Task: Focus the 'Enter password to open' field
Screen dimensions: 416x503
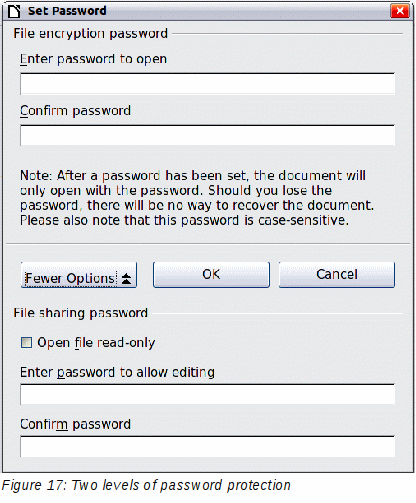Action: pos(207,84)
